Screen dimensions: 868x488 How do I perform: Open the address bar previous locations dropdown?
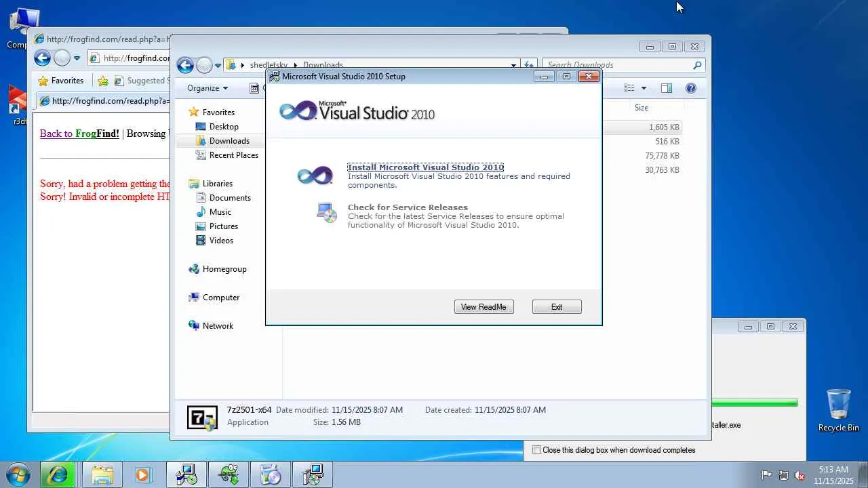[513, 66]
